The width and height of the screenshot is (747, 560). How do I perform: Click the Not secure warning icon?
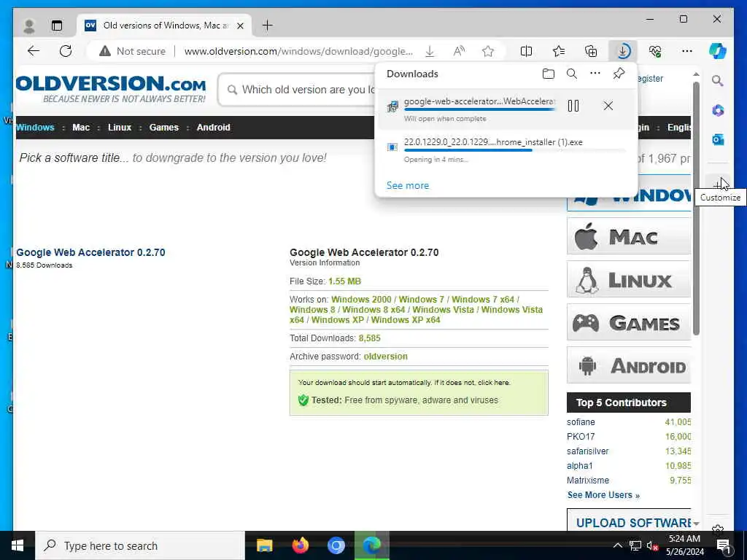click(x=105, y=51)
